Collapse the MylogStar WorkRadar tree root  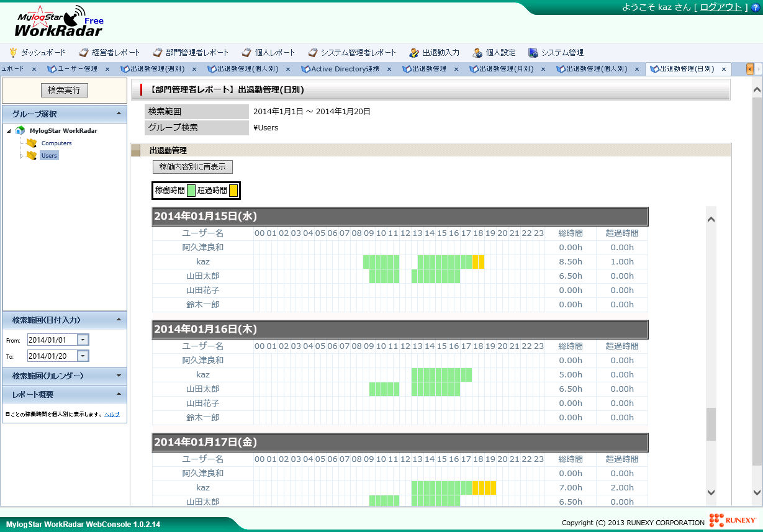coord(9,131)
